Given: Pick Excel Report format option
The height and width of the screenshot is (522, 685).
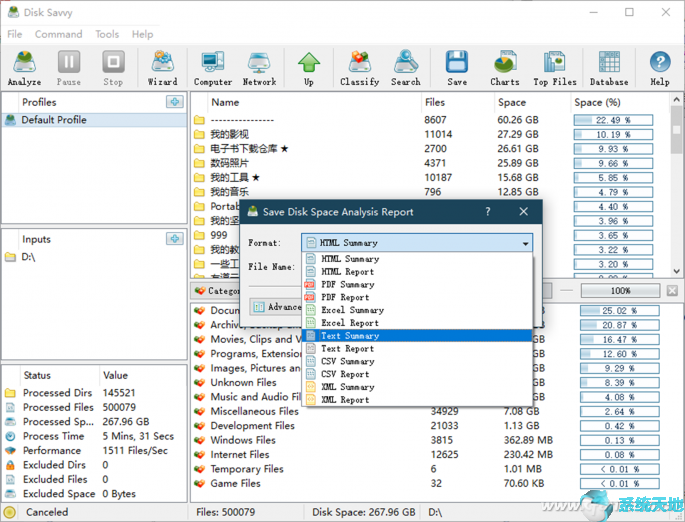Looking at the screenshot, I should click(419, 323).
